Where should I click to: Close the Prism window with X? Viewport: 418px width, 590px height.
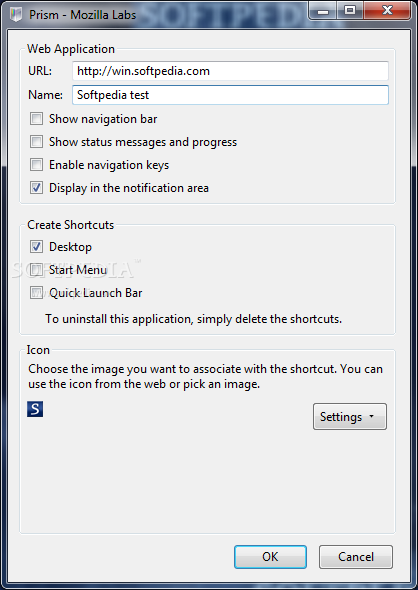(387, 11)
